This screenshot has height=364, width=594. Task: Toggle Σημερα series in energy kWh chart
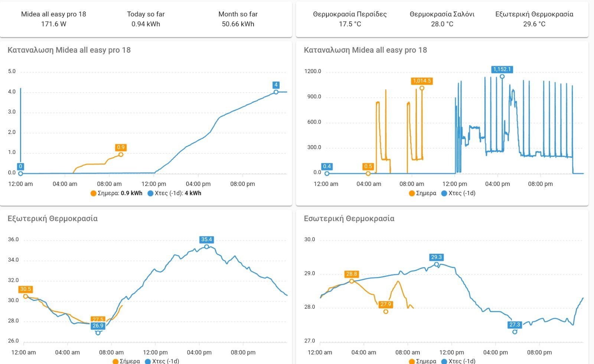point(116,193)
